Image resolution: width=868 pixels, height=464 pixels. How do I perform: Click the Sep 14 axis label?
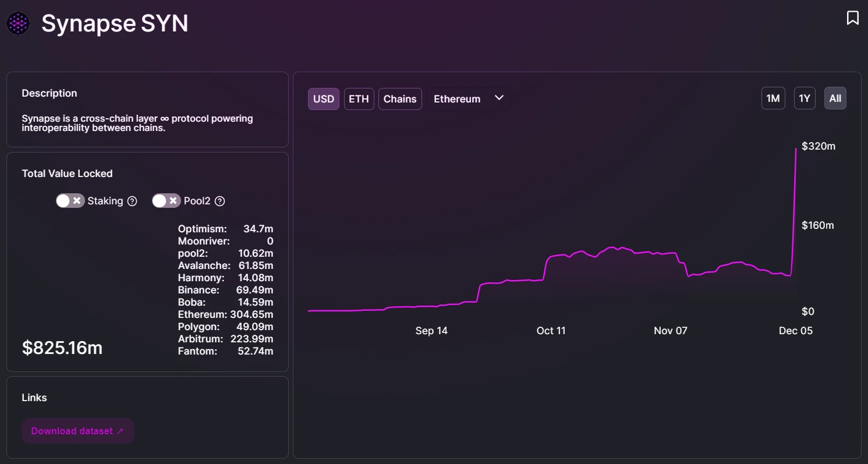(x=431, y=331)
